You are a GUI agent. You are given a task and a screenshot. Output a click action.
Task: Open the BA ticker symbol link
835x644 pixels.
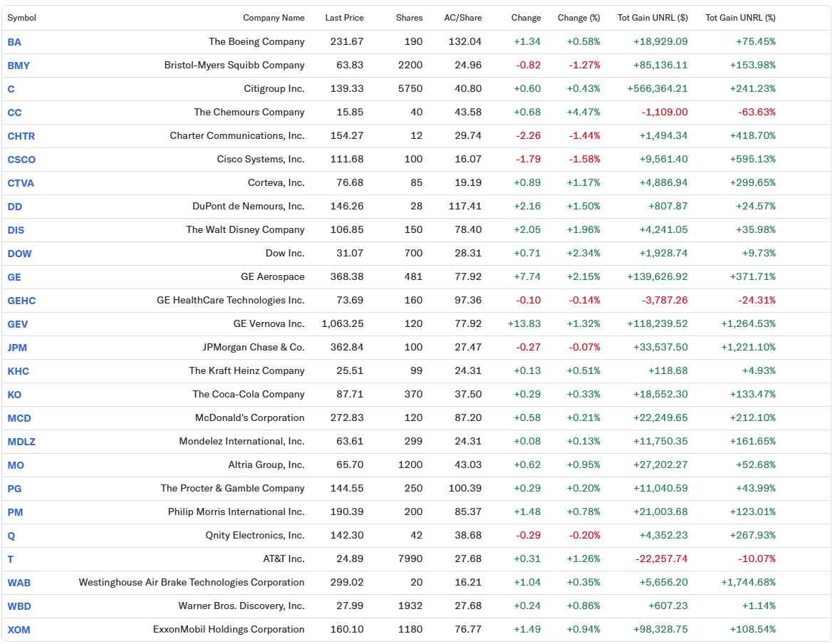pyautogui.click(x=14, y=42)
